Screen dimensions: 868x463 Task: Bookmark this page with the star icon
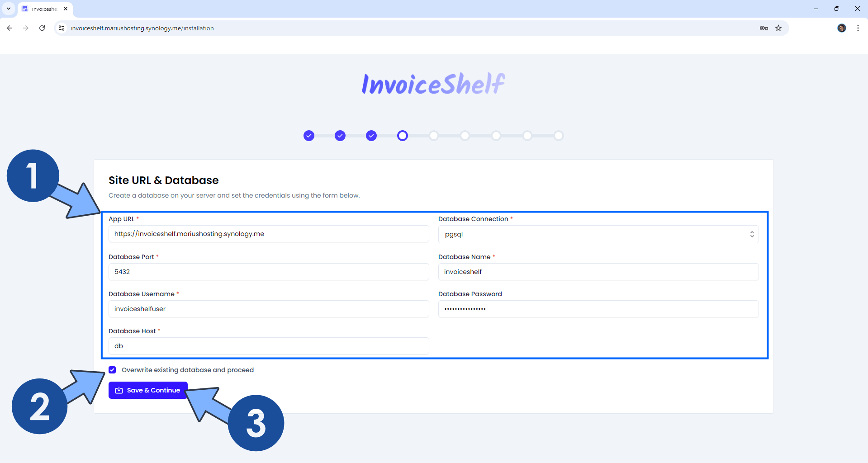pyautogui.click(x=778, y=28)
